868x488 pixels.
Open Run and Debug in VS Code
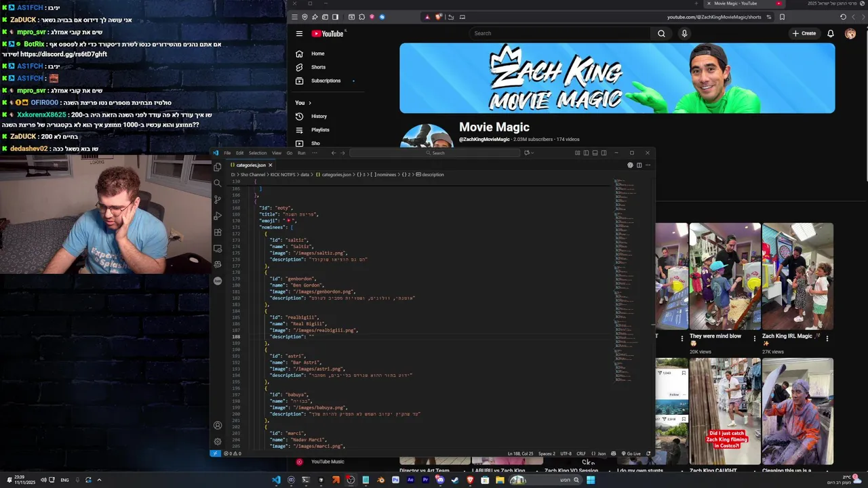tap(217, 216)
